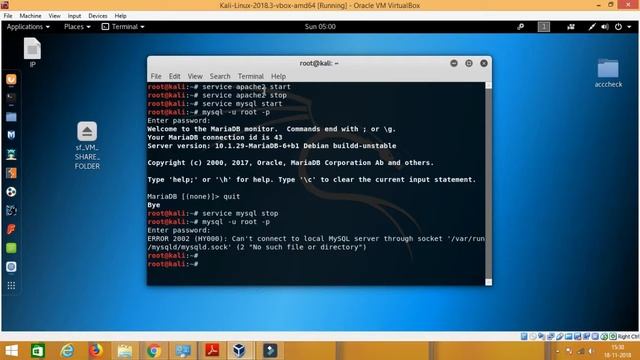Click the pen icon in top panel

591,27
